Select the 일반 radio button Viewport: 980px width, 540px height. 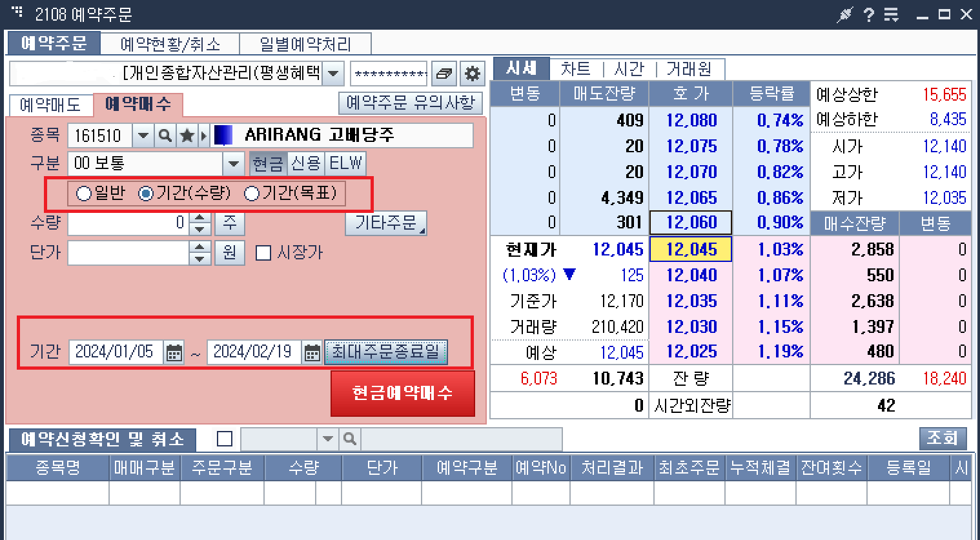[x=83, y=193]
